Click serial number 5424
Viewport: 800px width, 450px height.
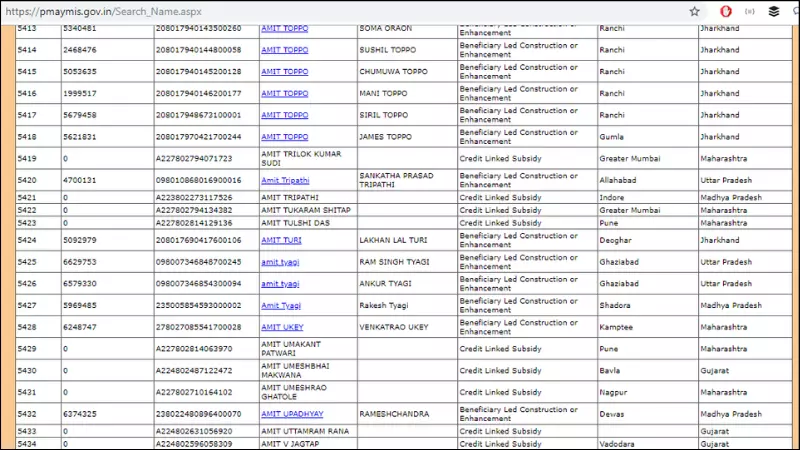pyautogui.click(x=27, y=240)
